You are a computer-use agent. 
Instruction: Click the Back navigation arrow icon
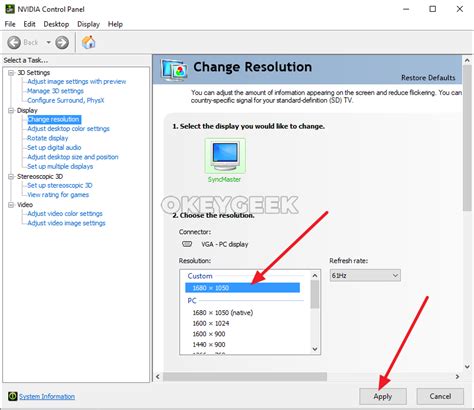click(14, 43)
